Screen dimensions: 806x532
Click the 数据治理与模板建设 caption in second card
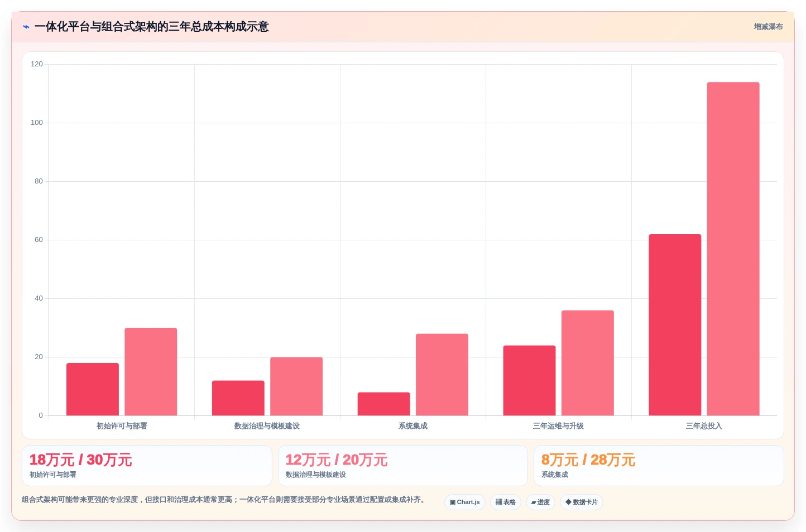[x=316, y=475]
